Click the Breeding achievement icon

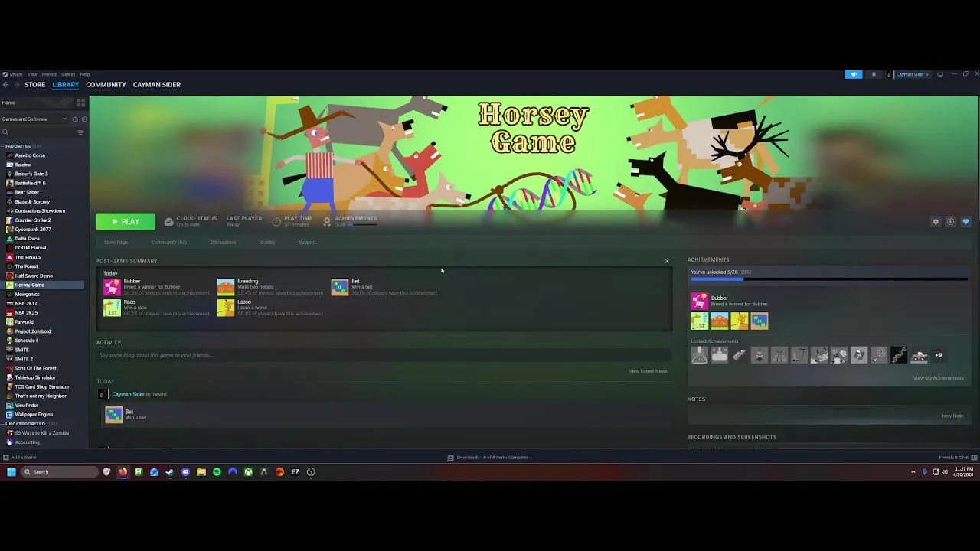226,287
